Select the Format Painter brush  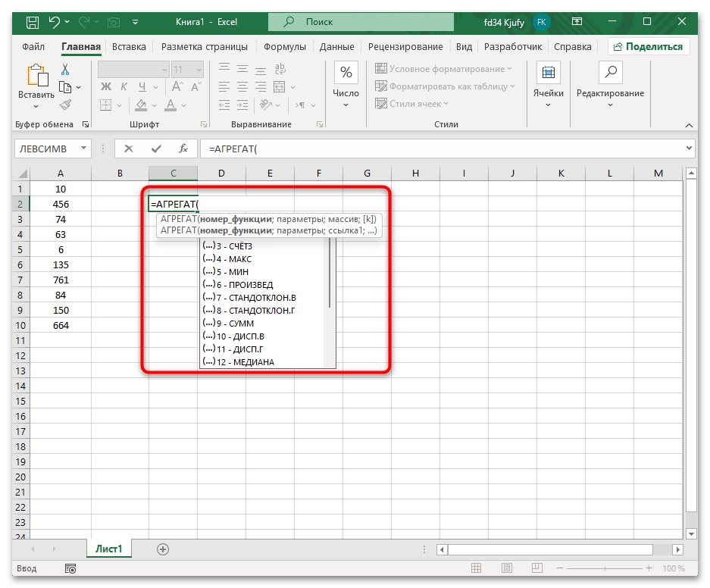coord(65,105)
